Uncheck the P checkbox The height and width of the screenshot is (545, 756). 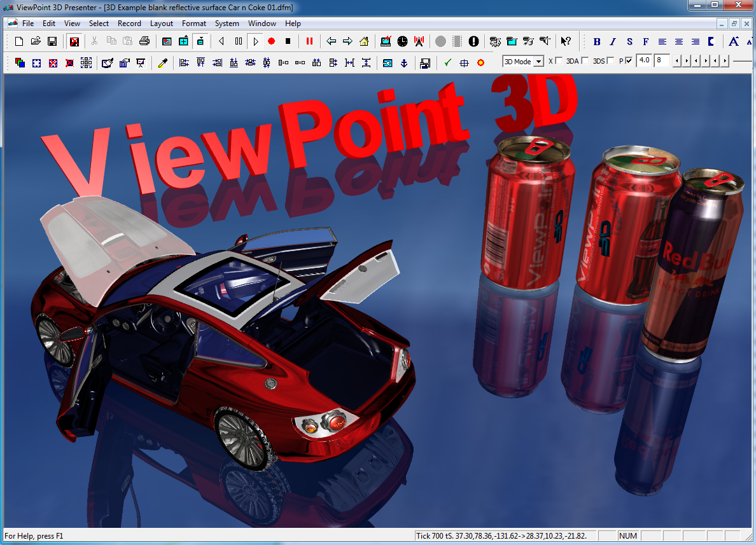(629, 61)
